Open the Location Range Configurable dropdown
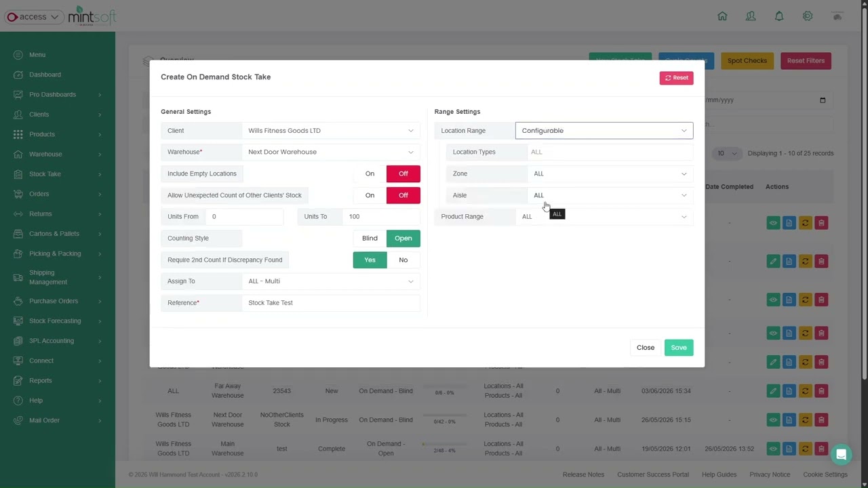Image resolution: width=868 pixels, height=488 pixels. click(x=604, y=131)
